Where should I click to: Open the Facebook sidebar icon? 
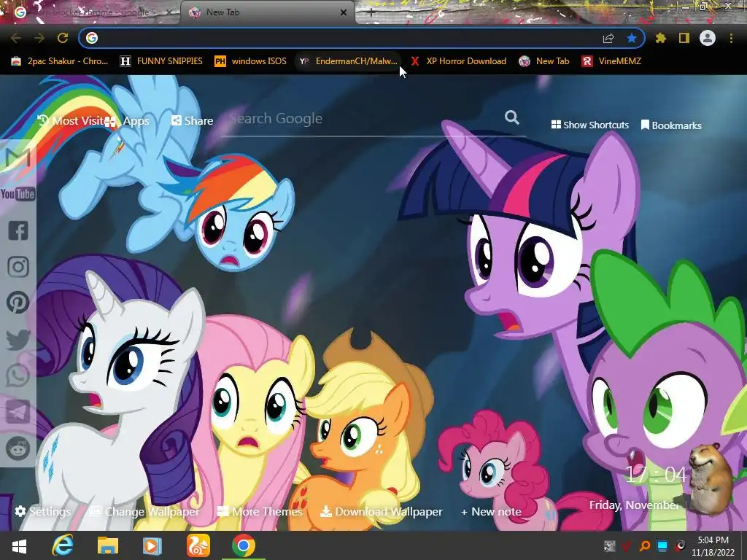[x=18, y=230]
